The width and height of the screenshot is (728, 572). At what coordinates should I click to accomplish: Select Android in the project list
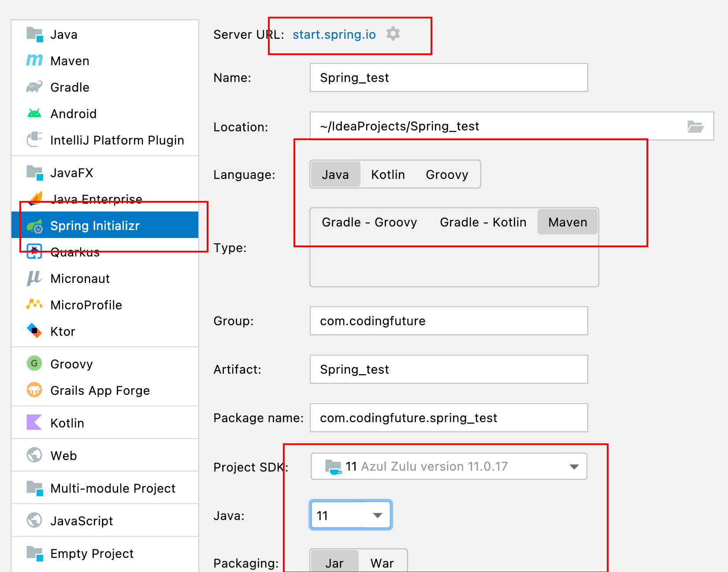click(105, 113)
